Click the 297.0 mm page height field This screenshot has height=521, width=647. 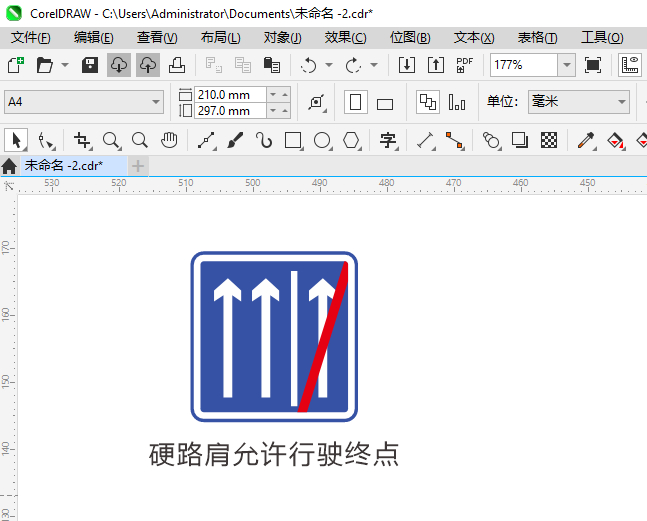pyautogui.click(x=230, y=111)
